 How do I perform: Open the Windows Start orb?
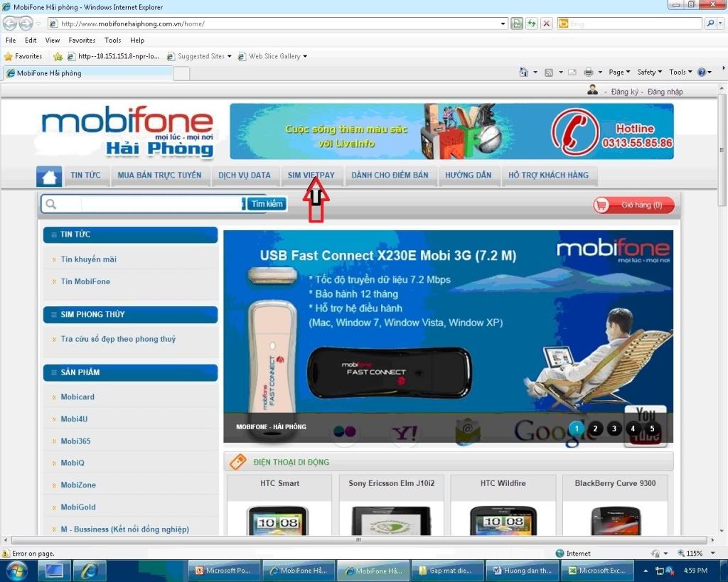[x=17, y=571]
